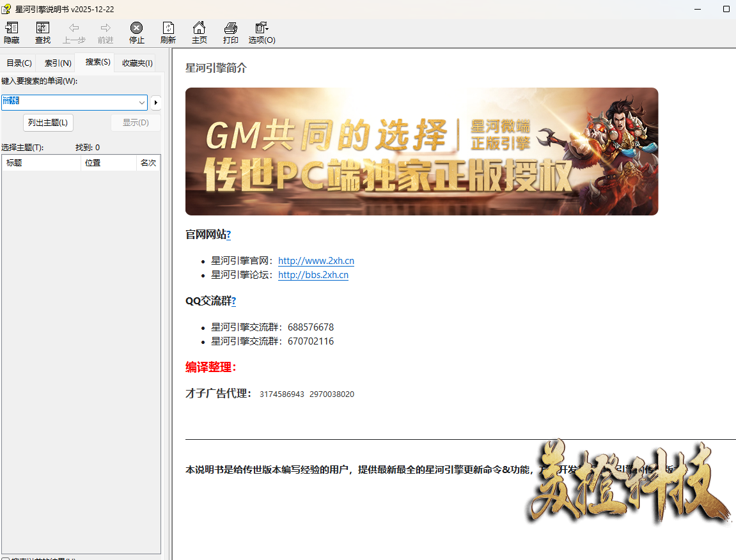The image size is (736, 560).
Task: Click the 上一步 (Back) arrow icon
Action: point(74,29)
